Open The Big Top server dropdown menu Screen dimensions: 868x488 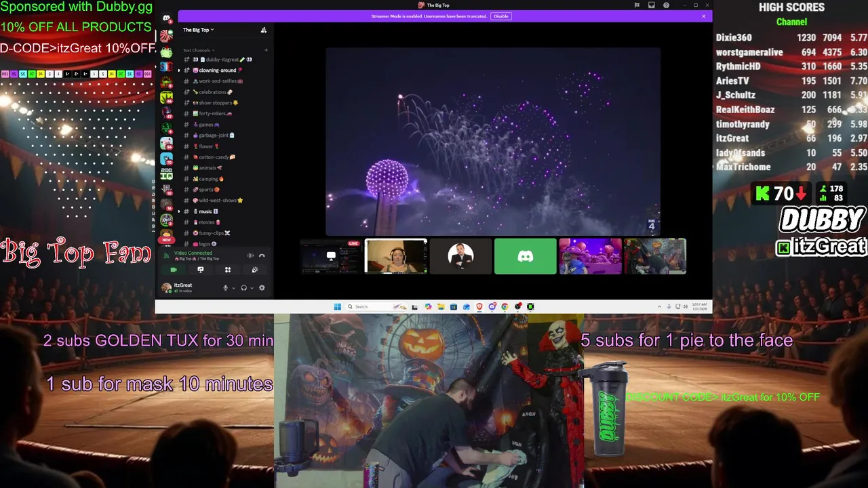tap(198, 30)
